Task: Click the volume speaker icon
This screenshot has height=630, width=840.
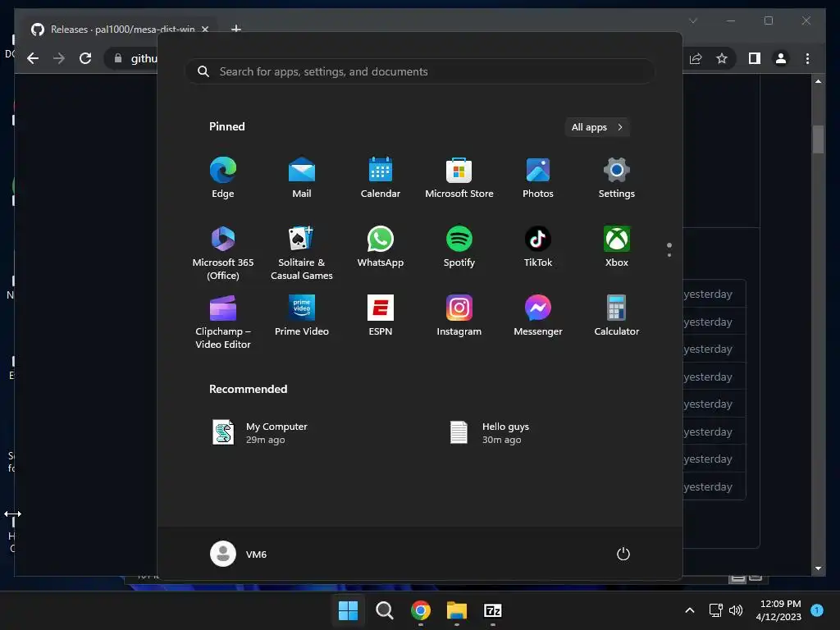Action: point(736,610)
